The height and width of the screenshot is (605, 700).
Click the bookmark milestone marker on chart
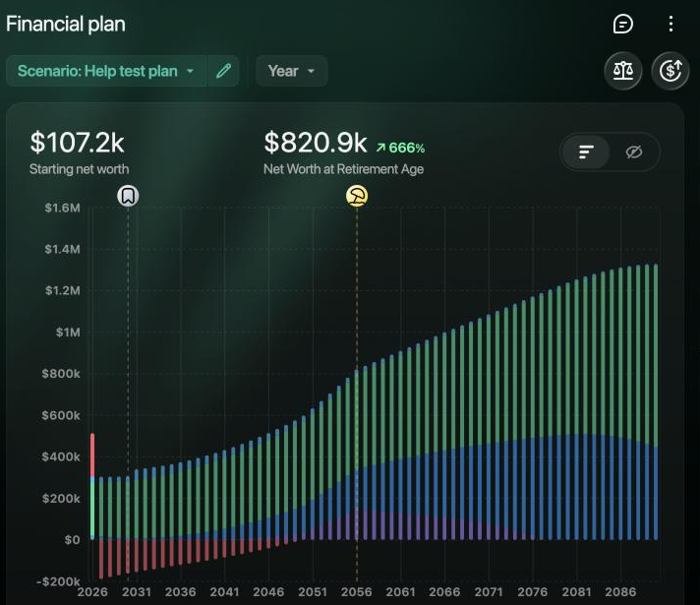(128, 196)
